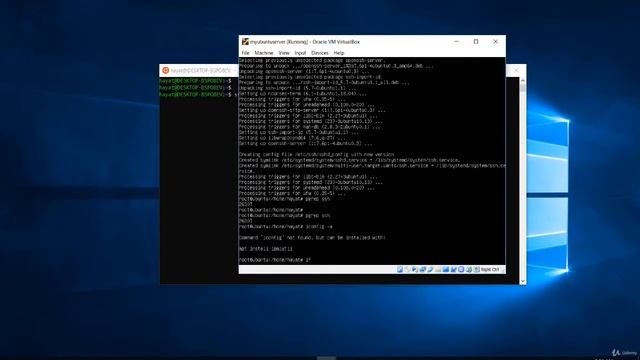
Task: Click the network adapter icon in VirtualBox status bar
Action: (422, 269)
